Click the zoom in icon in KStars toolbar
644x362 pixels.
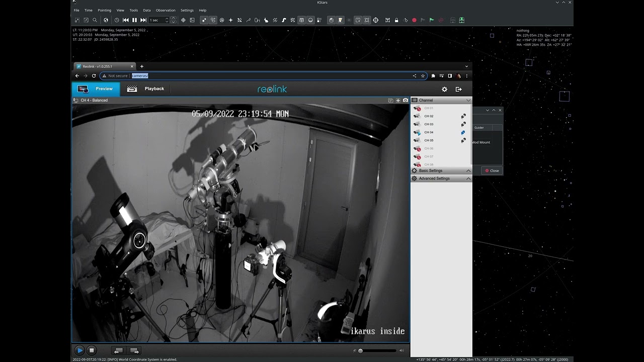76,20
